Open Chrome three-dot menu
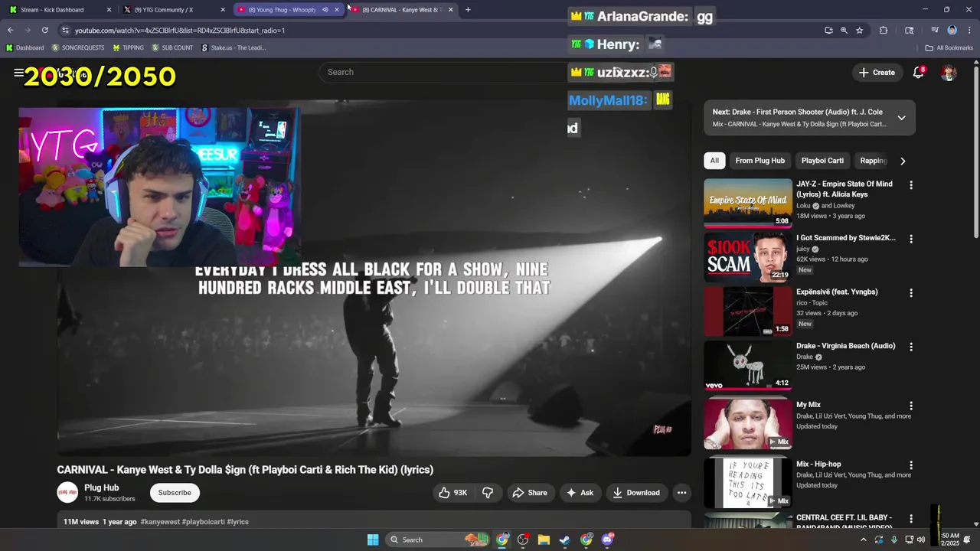980x551 pixels. [969, 31]
